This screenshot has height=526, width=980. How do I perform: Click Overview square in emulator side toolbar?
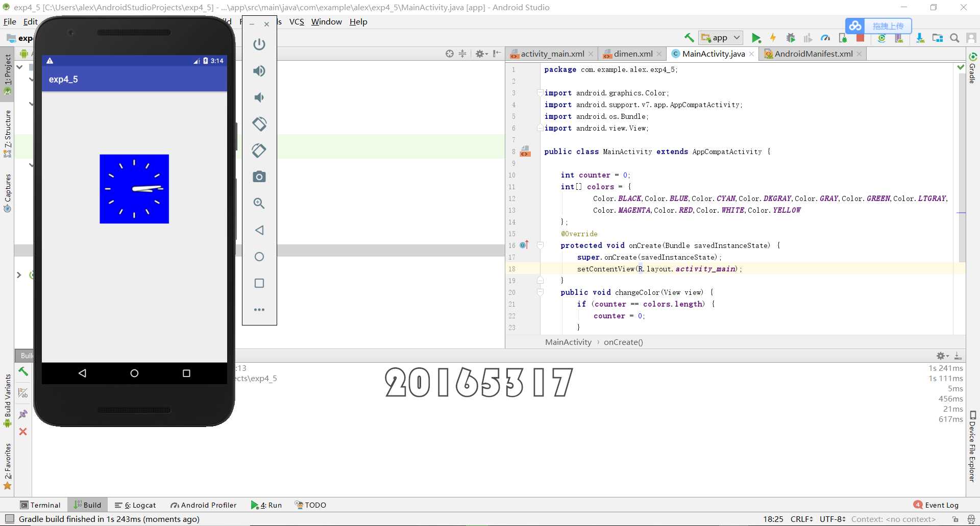[259, 283]
